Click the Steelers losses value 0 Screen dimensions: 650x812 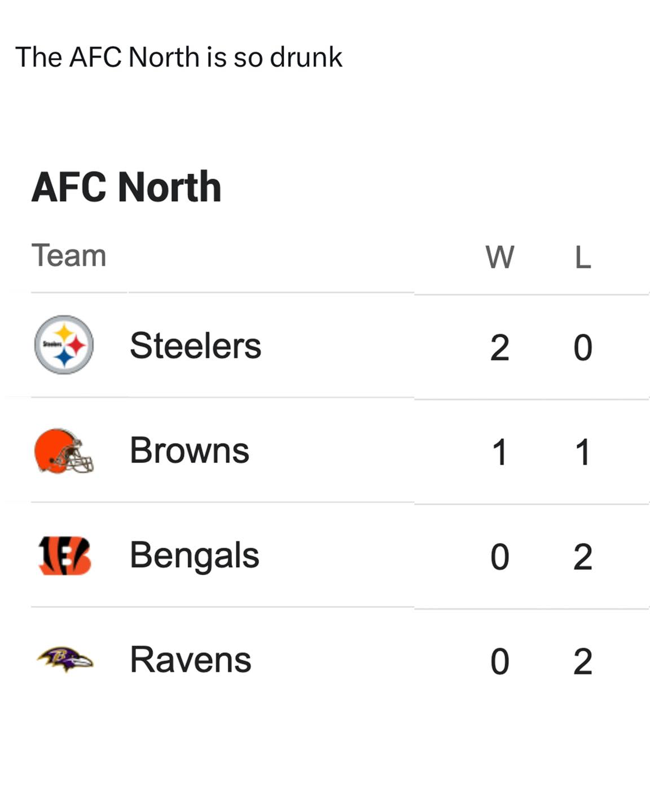pos(583,347)
